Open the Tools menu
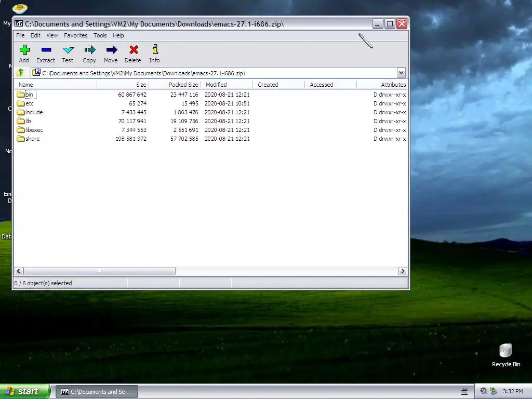532x399 pixels. [x=100, y=35]
